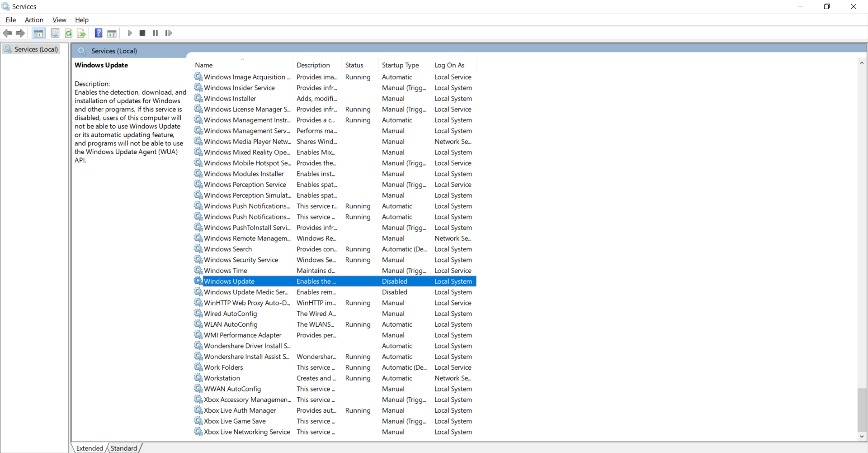Sort by the Log On As column header
The image size is (868, 453).
454,65
